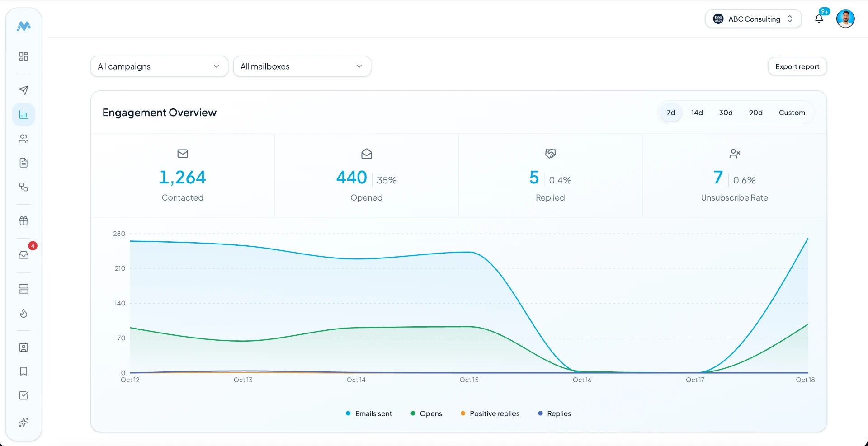This screenshot has width=868, height=446.
Task: Open campaigns paper-plane icon
Action: [24, 90]
